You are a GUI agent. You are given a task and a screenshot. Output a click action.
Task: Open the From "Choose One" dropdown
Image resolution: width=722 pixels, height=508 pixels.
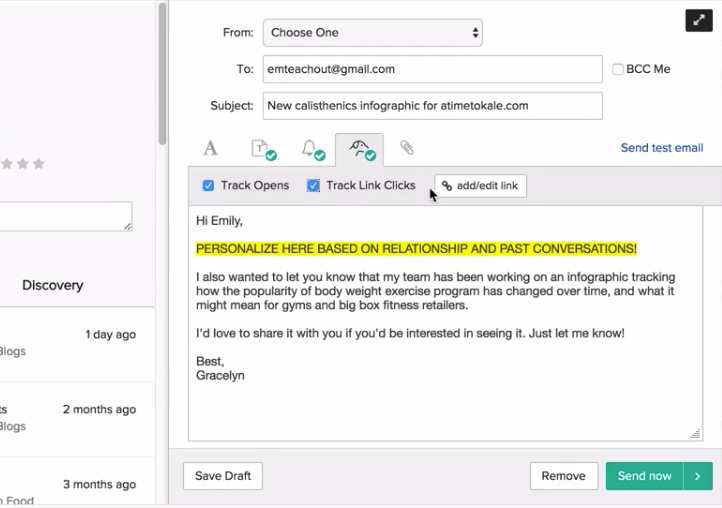373,33
